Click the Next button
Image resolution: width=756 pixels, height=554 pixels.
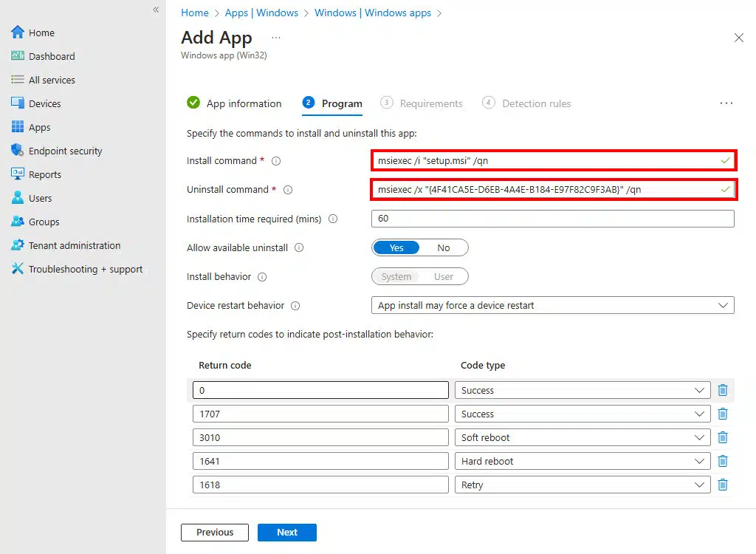pos(287,533)
